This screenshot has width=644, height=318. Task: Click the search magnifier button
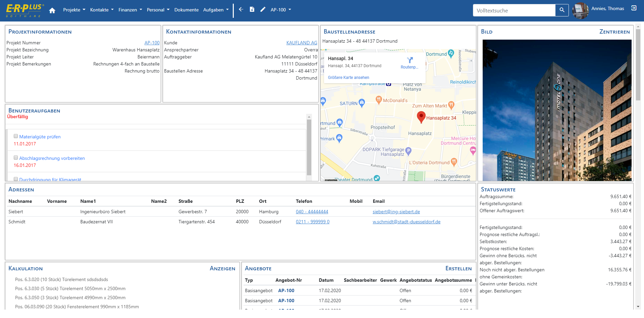tap(562, 10)
